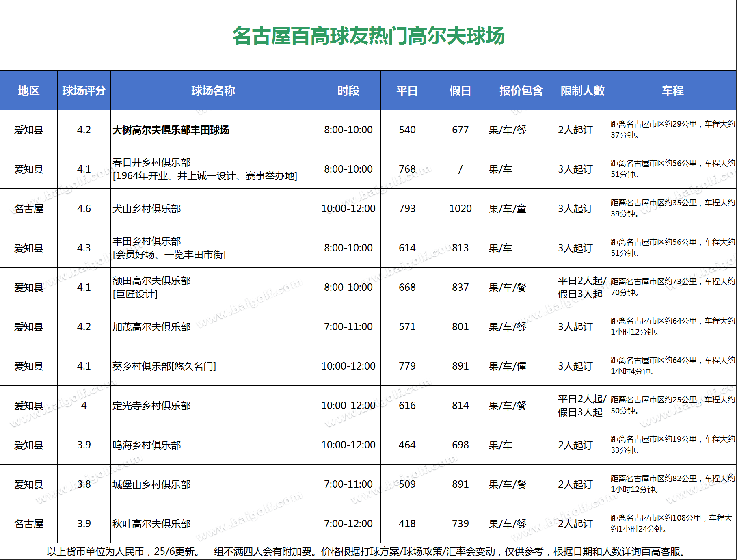Viewport: 737px width, 560px height.
Task: Select holiday price 698
Action: point(460,445)
